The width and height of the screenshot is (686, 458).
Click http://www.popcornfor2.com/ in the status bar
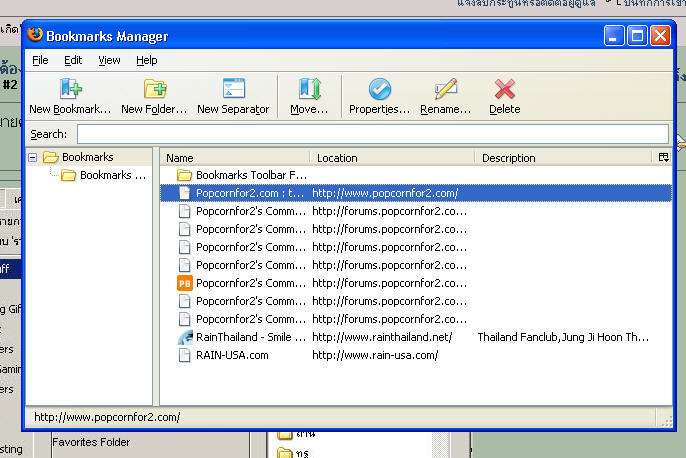(x=107, y=417)
